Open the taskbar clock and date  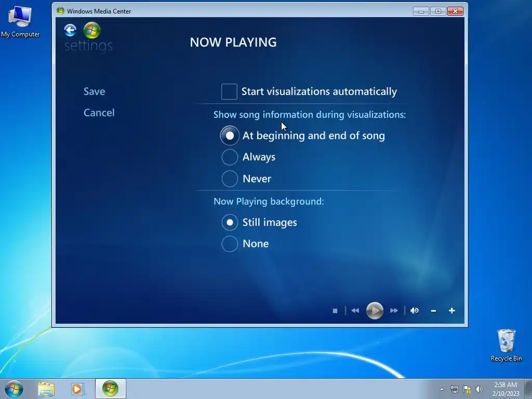point(506,389)
